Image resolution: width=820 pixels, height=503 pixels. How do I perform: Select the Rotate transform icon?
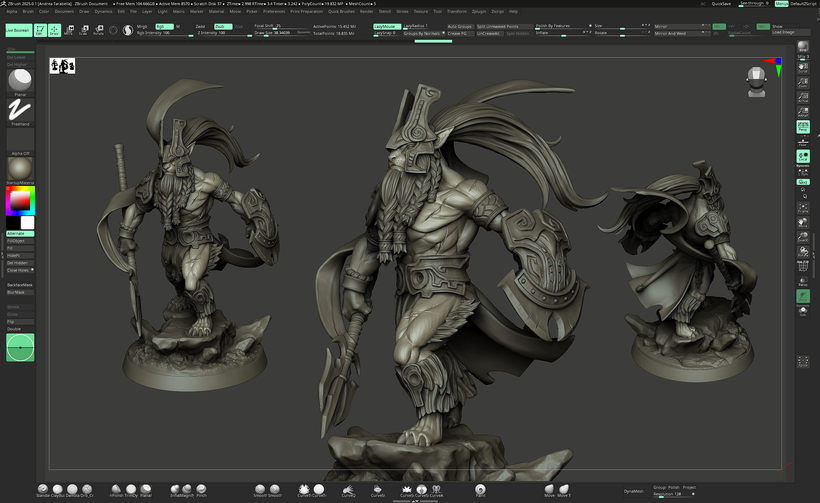(x=98, y=30)
